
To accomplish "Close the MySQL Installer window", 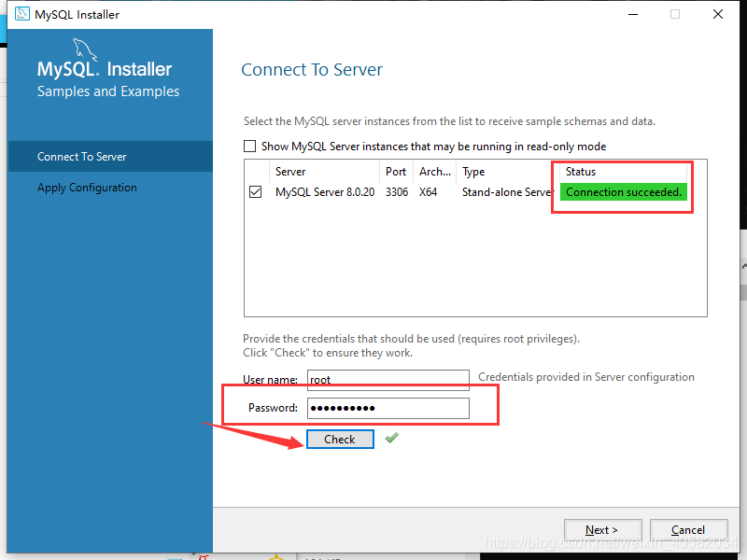I will [718, 14].
